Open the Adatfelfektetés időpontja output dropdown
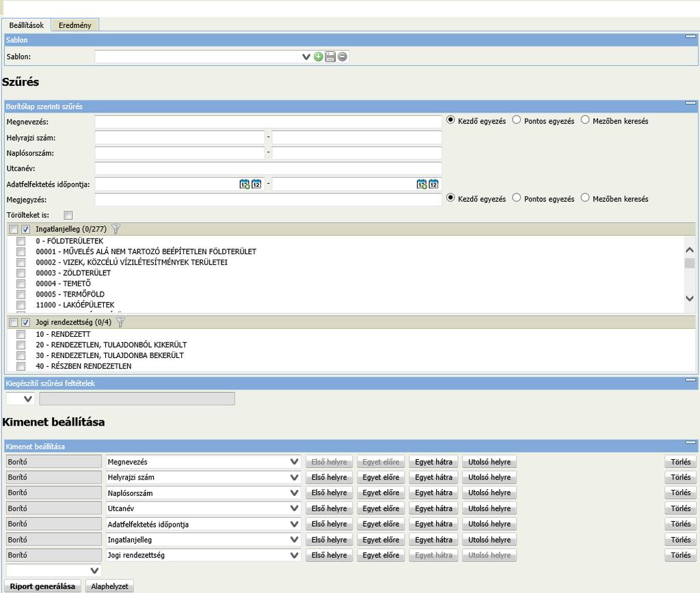 294,524
